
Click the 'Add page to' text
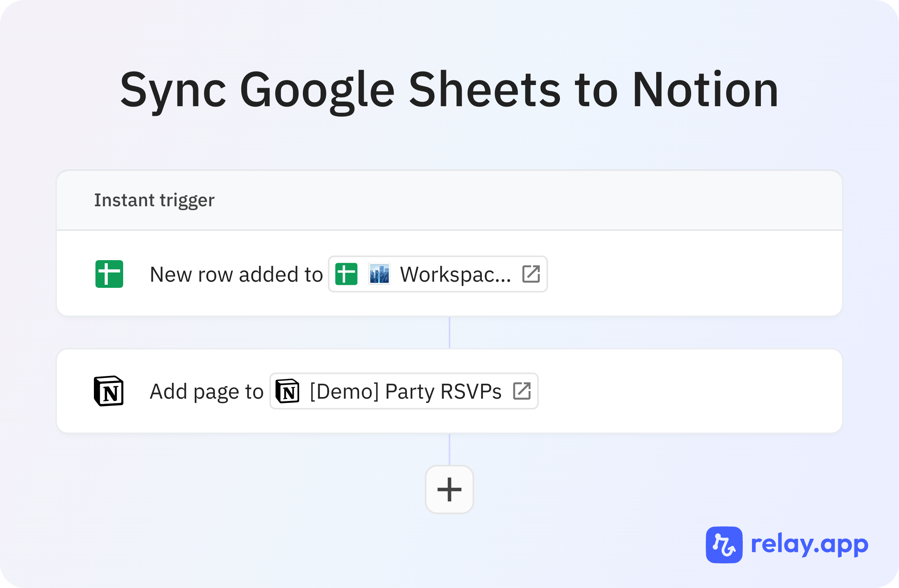pos(206,392)
